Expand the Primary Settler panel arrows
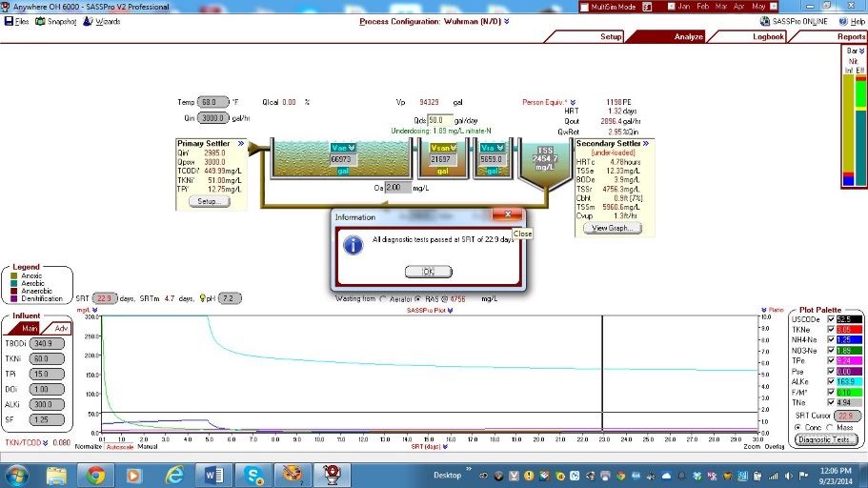Screen dimensions: 868x488 tap(241, 144)
